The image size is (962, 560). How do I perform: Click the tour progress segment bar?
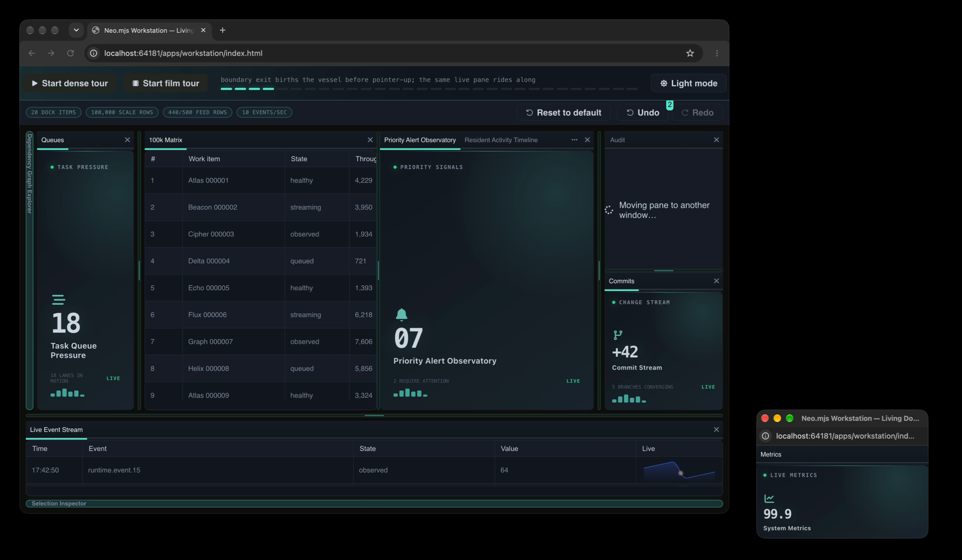tap(429, 89)
